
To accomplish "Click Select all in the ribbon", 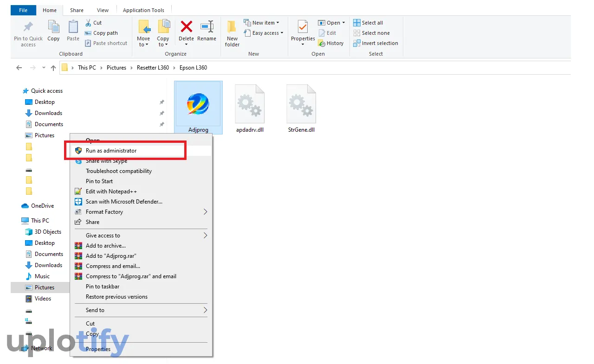I will (368, 23).
